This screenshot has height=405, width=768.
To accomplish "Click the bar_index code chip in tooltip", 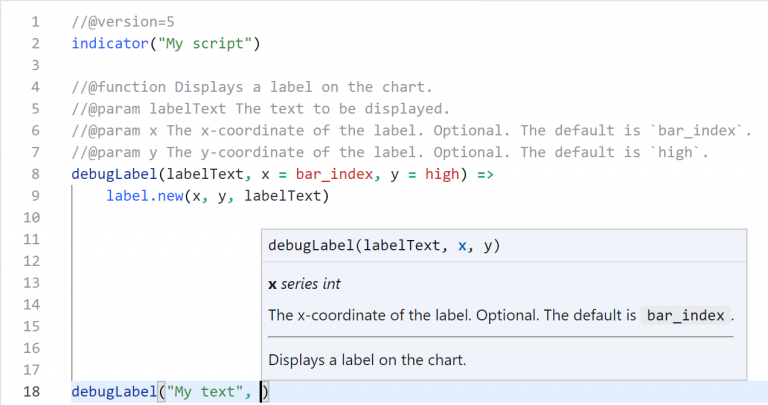I will pos(686,316).
